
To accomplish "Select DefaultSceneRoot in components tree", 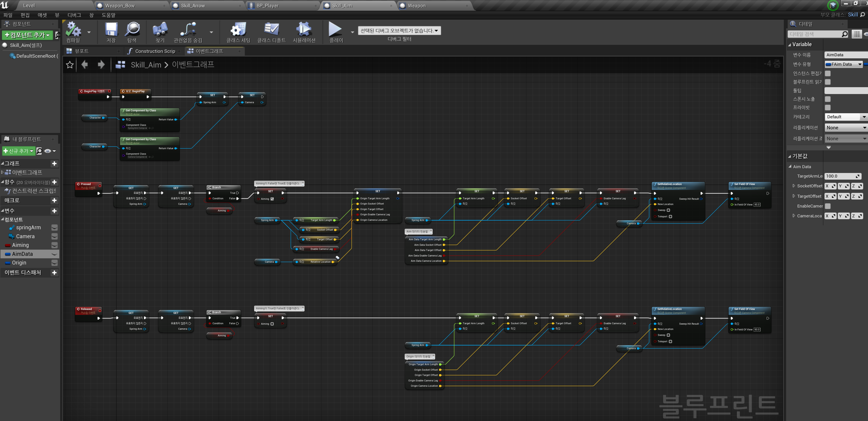I will tap(34, 56).
